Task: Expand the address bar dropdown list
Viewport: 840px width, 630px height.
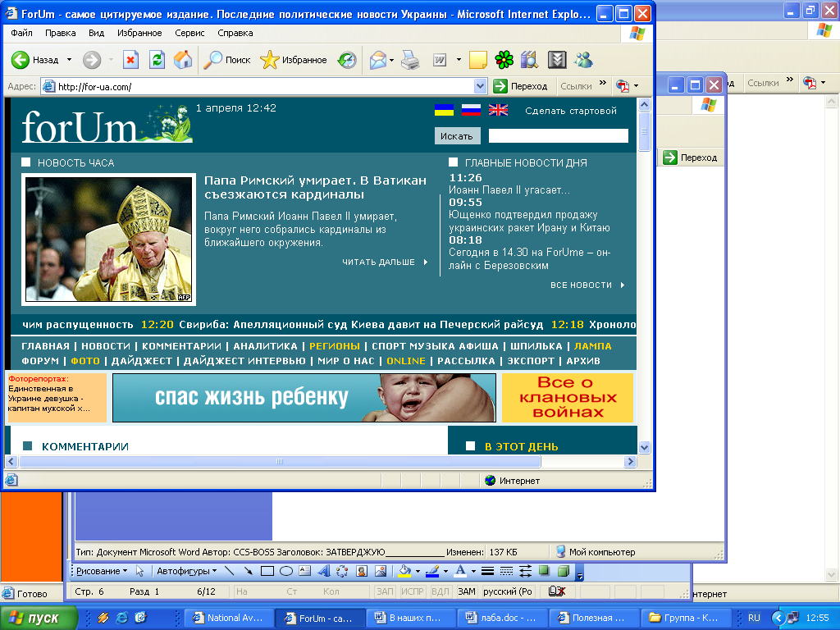Action: (x=480, y=85)
